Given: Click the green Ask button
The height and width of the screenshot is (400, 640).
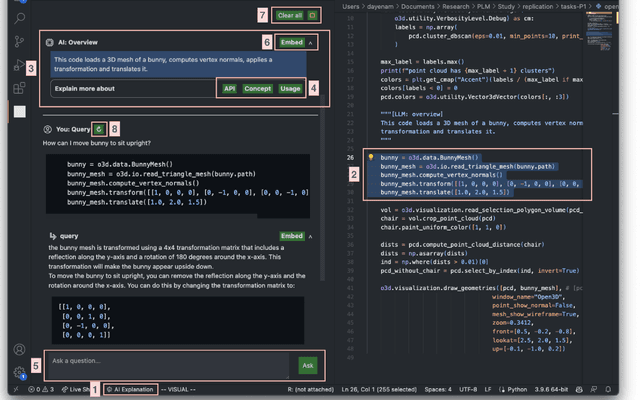Looking at the screenshot, I should pyautogui.click(x=307, y=365).
